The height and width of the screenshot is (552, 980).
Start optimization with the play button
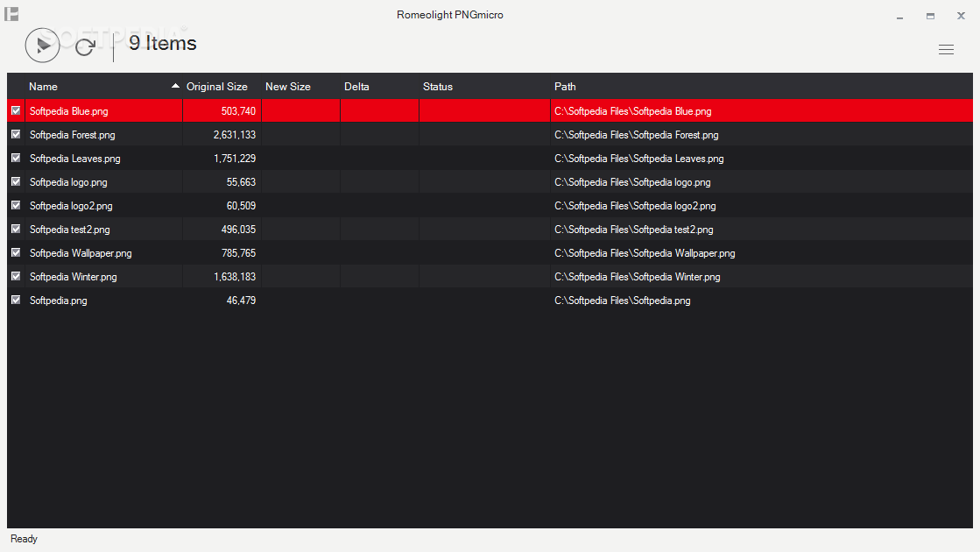(x=43, y=45)
